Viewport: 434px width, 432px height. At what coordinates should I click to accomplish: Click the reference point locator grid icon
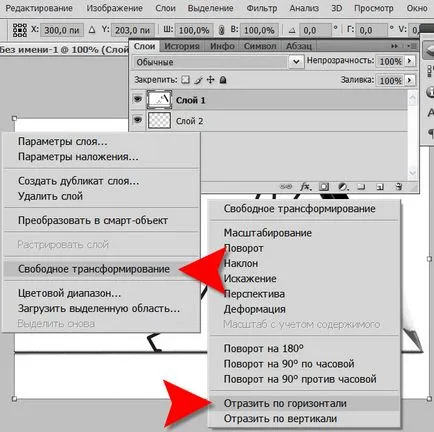click(x=20, y=30)
